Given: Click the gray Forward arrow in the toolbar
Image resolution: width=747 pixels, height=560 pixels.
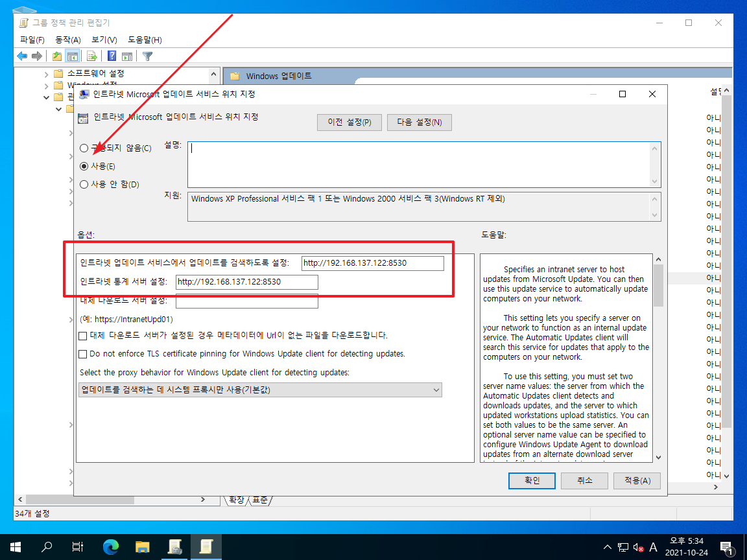Looking at the screenshot, I should point(37,56).
